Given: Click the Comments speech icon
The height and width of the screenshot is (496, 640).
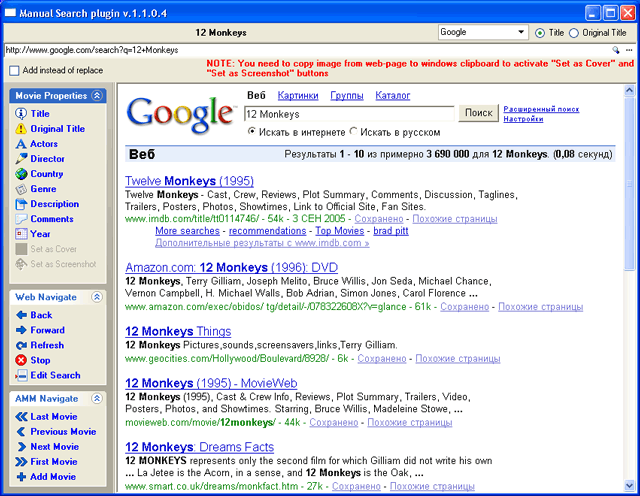Looking at the screenshot, I should 21,219.
